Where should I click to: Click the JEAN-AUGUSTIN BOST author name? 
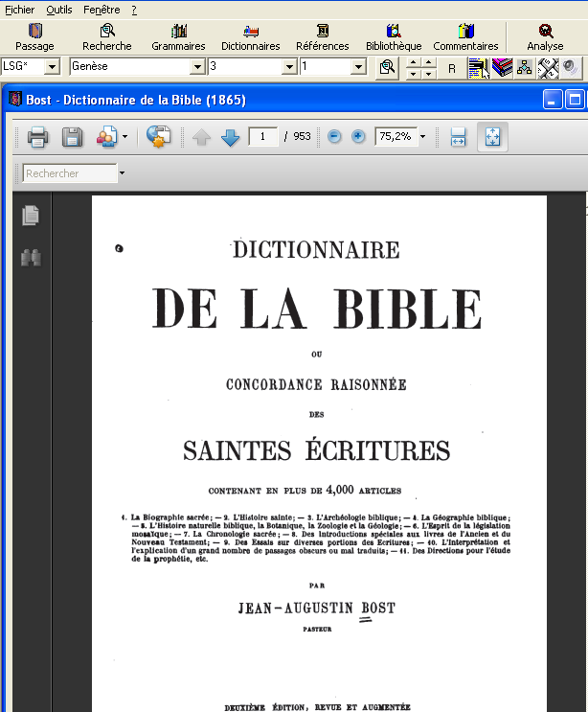coord(317,608)
